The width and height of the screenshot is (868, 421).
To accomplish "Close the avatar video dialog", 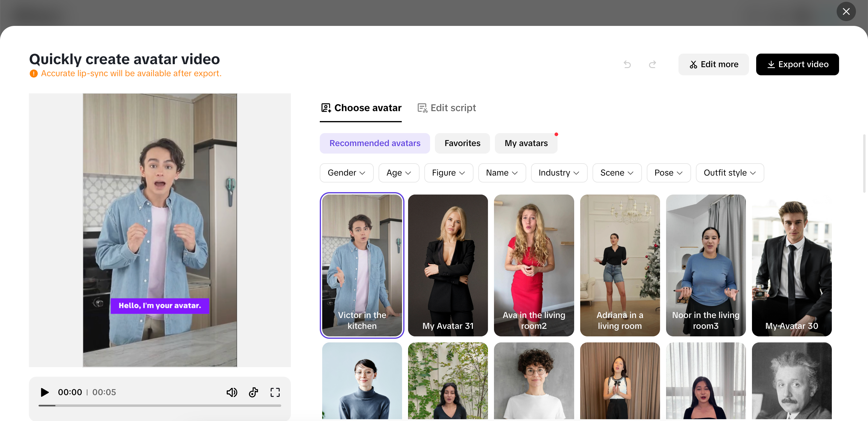I will click(x=846, y=11).
